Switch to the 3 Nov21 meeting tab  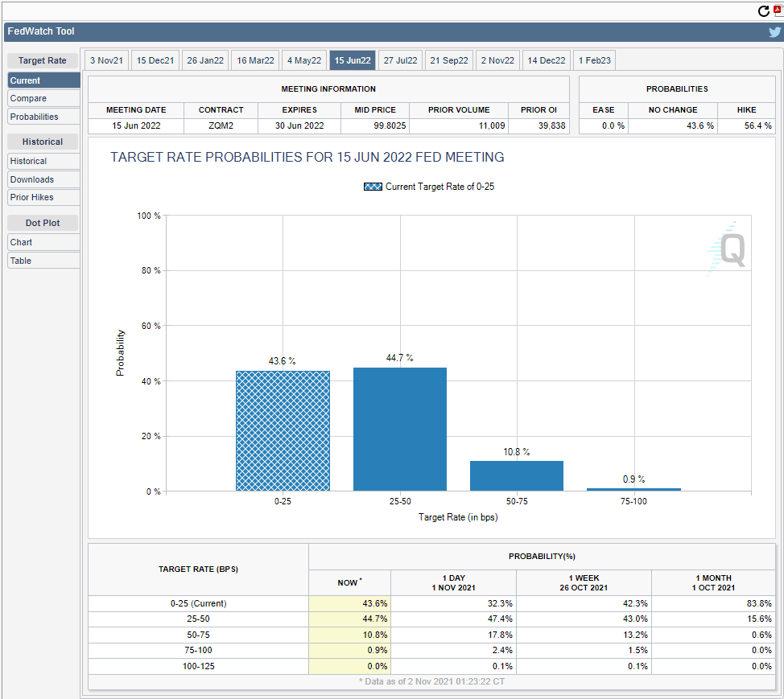coord(106,60)
